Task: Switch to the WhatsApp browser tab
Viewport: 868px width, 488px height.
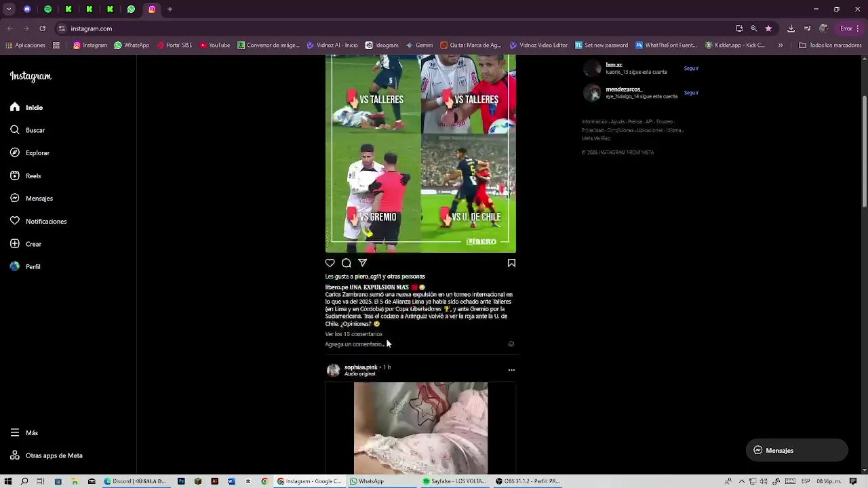Action: [x=131, y=9]
